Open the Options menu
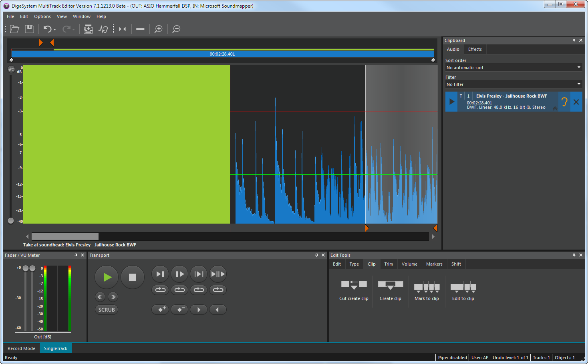 pos(42,16)
